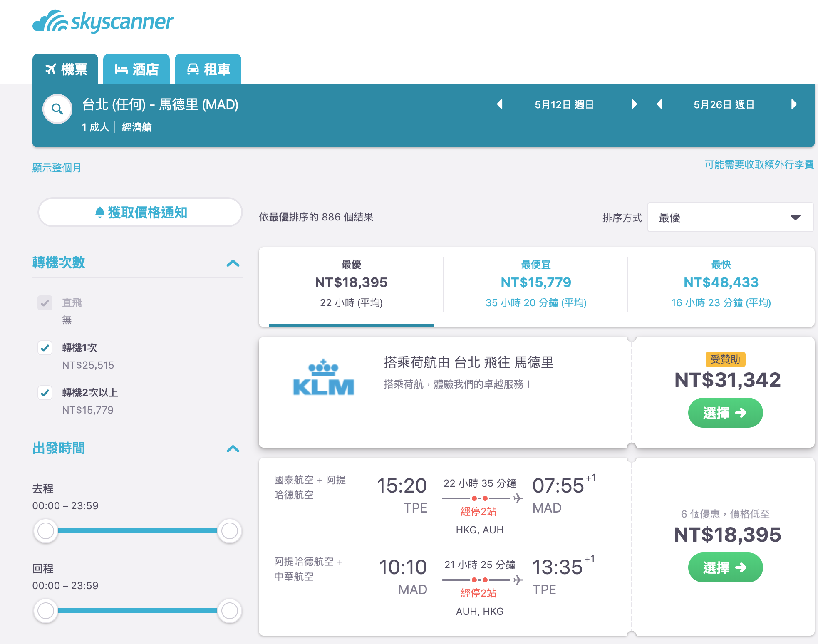This screenshot has width=818, height=644.
Task: Go to next departure date after 5月12日
Action: [634, 104]
